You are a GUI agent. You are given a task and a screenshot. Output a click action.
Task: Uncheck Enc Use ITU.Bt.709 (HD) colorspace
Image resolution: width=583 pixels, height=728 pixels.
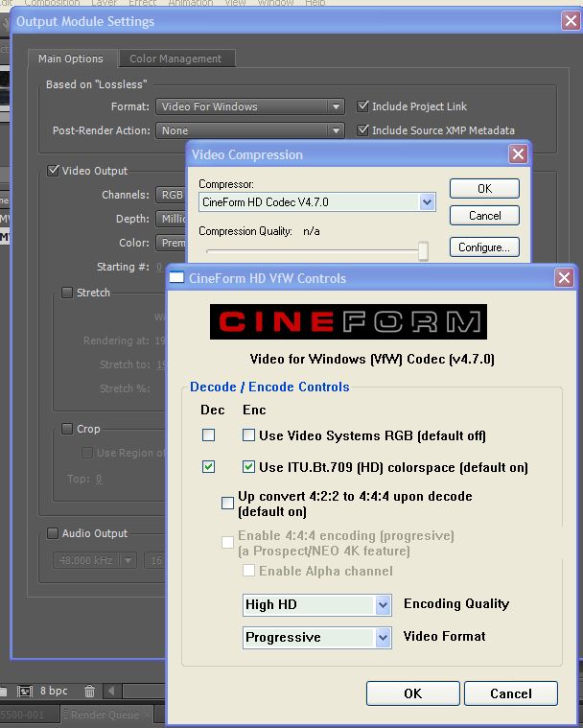click(x=248, y=466)
